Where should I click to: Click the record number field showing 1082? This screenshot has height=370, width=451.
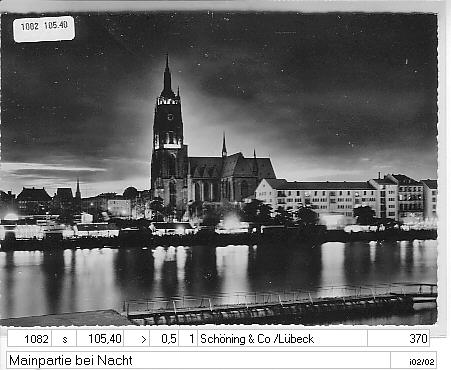coord(30,339)
